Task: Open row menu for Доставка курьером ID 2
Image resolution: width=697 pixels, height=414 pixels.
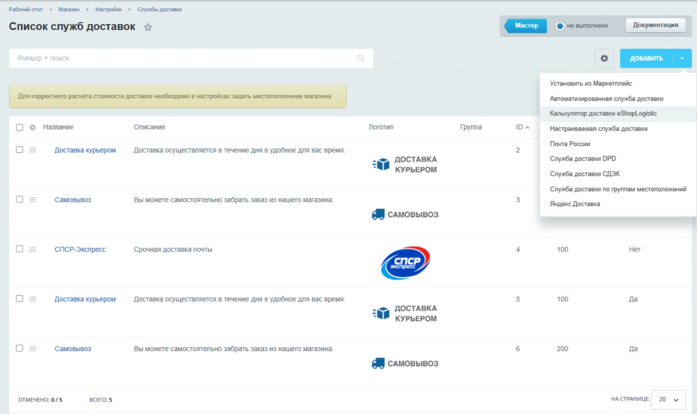Action: point(33,150)
